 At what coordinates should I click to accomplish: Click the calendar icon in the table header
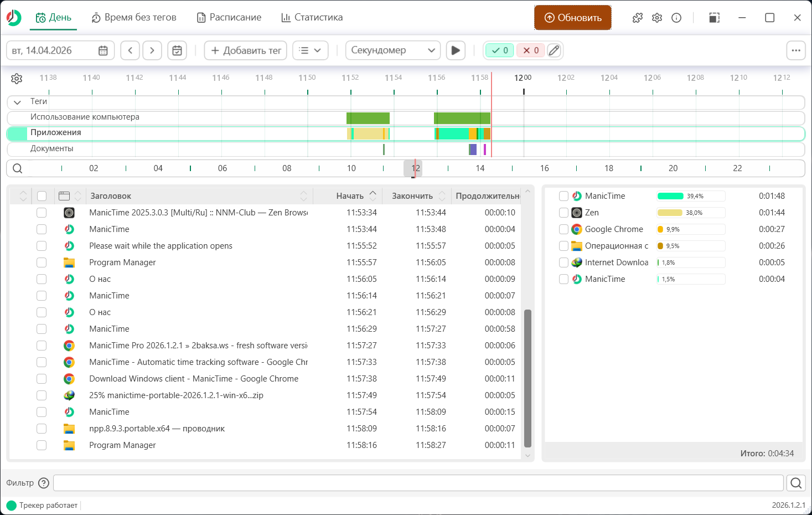[x=64, y=196]
